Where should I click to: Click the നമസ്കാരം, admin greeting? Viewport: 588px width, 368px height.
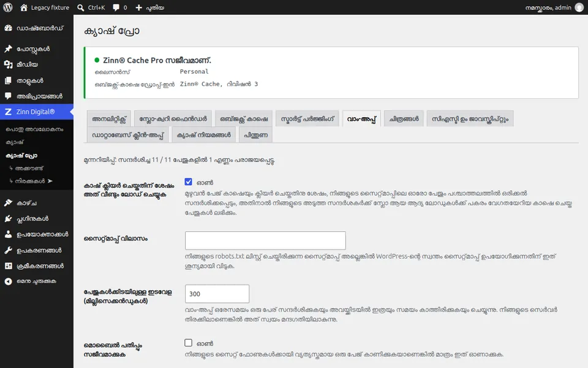(548, 7)
